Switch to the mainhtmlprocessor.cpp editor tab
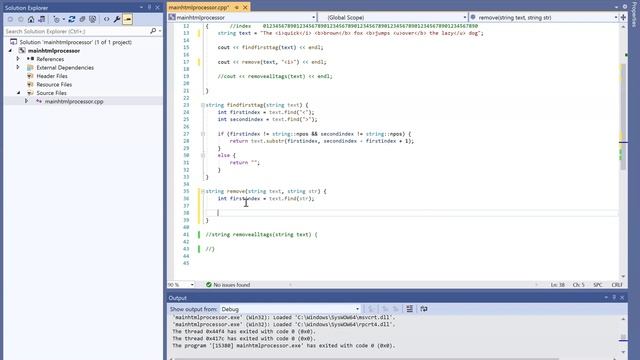This screenshot has height=360, width=640. (199, 7)
